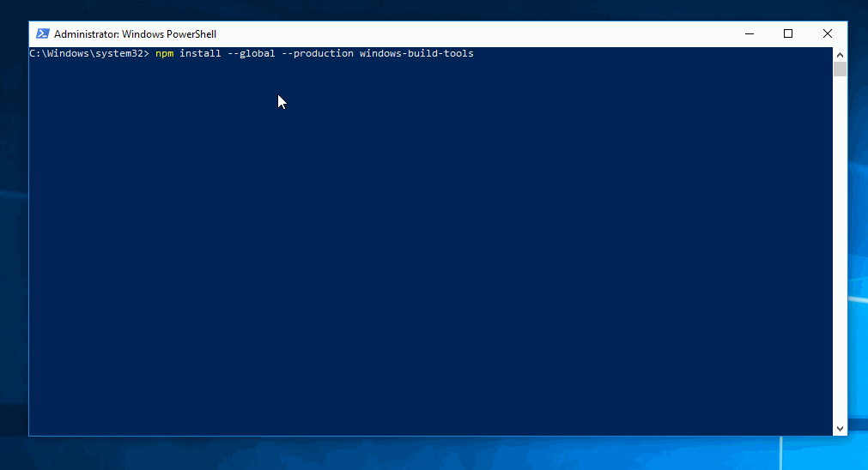Click the vertical scrollbar thumb

tap(840, 69)
